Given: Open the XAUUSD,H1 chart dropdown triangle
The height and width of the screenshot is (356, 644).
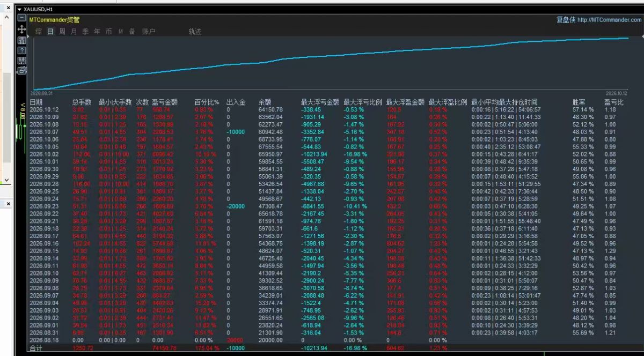Looking at the screenshot, I should pos(20,10).
